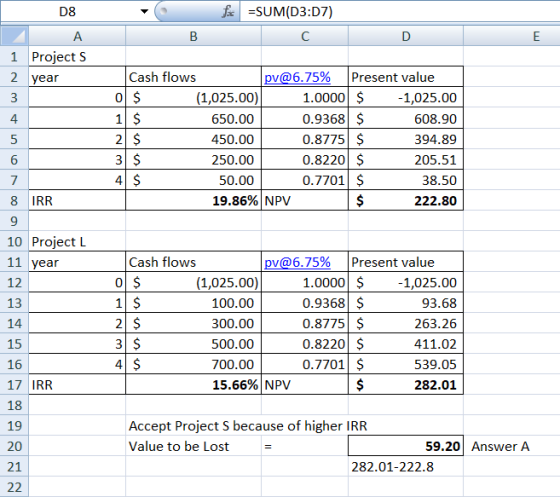The height and width of the screenshot is (497, 560).
Task: Select discount factor 0.9368 in row 4
Action: (x=305, y=119)
